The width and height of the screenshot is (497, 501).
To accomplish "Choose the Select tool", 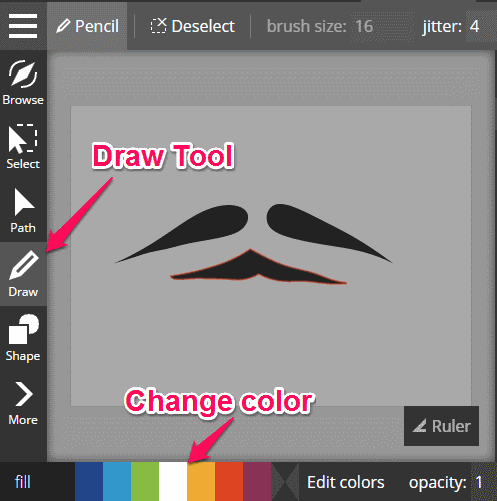I will pyautogui.click(x=23, y=146).
